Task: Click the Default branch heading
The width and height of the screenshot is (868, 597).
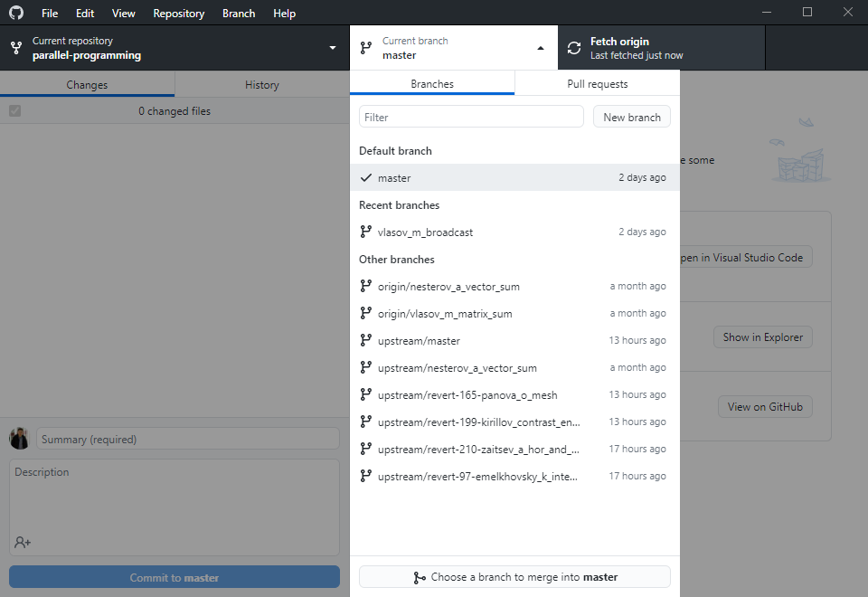Action: tap(395, 151)
